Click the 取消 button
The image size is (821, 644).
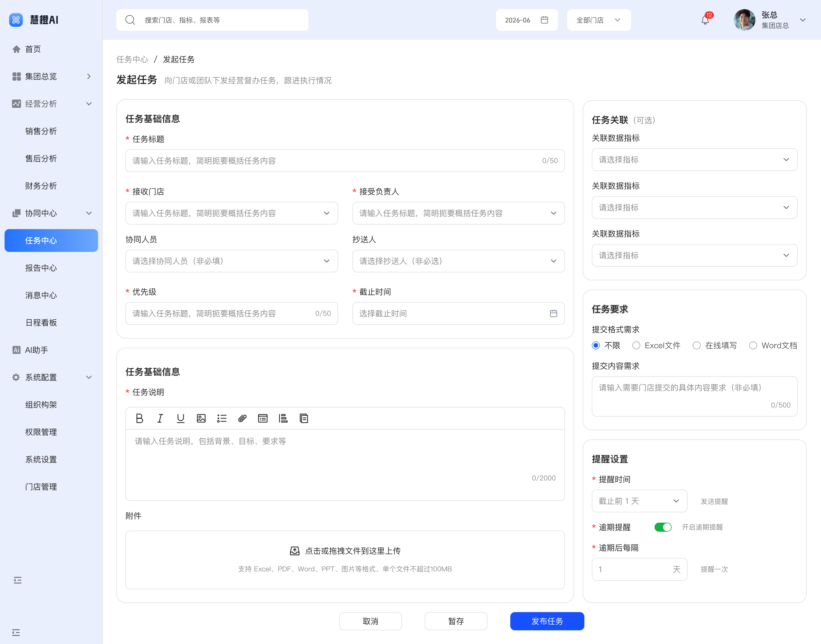tap(370, 621)
